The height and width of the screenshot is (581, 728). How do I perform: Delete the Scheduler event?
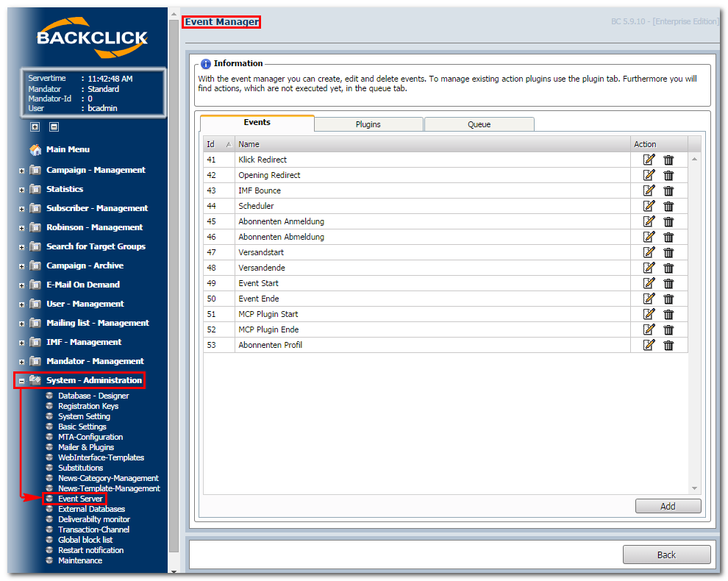668,206
